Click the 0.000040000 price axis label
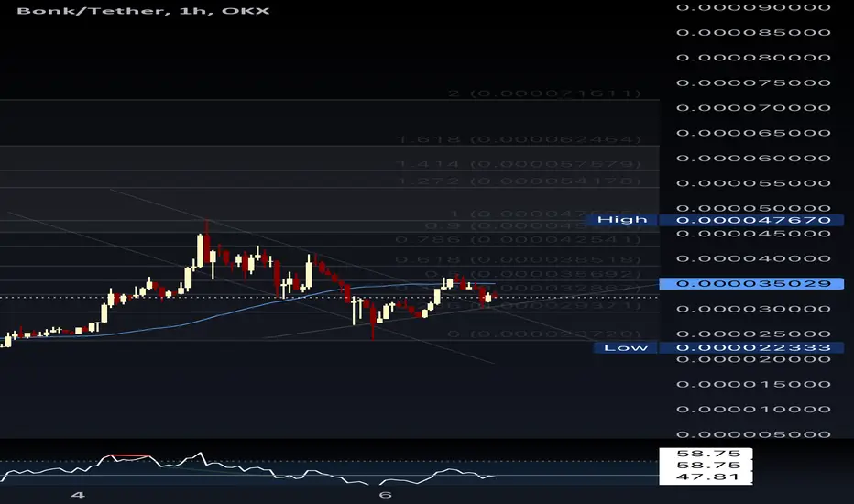The image size is (854, 504). pyautogui.click(x=753, y=258)
